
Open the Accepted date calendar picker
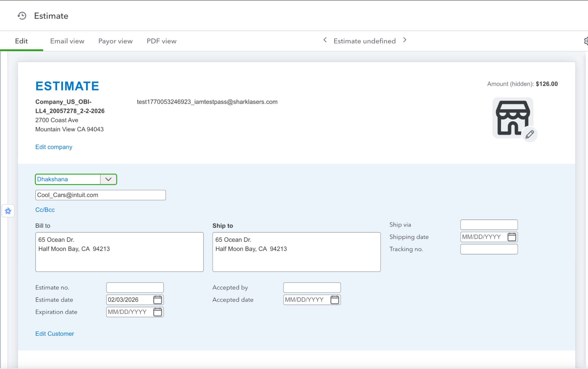(x=335, y=300)
